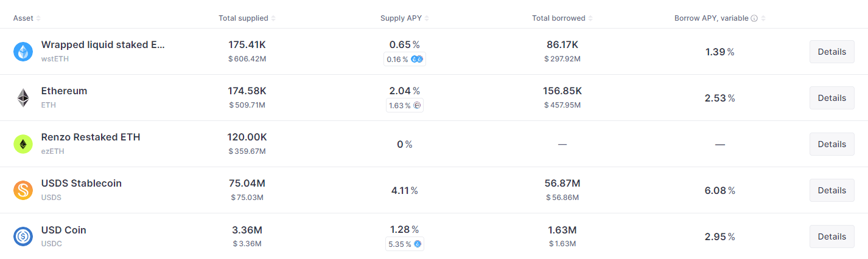View Details for Renzo Restaked ETH
Image resolution: width=868 pixels, height=259 pixels.
[x=831, y=144]
